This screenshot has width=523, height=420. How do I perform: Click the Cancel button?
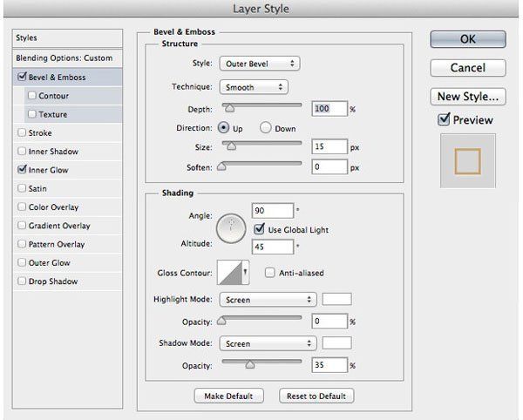point(468,68)
